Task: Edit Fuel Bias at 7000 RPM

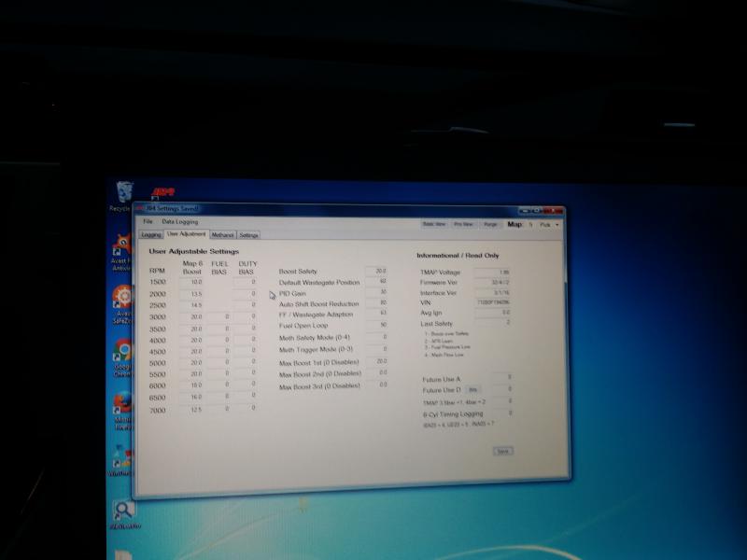Action: click(x=220, y=409)
